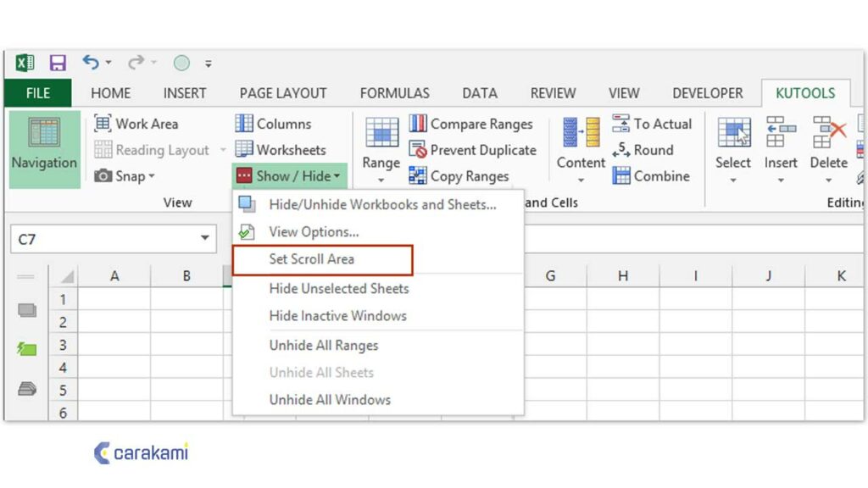
Task: Open Customize Quick Access Toolbar dropdown
Action: pos(209,64)
